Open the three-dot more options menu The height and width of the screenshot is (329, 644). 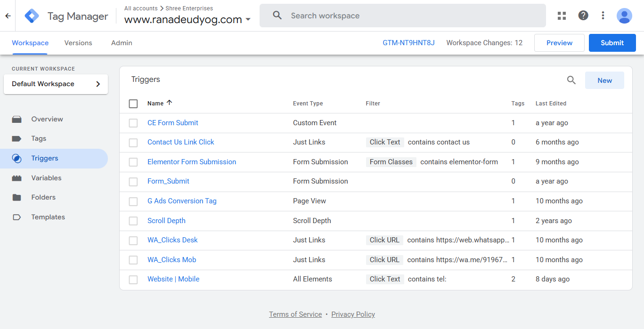click(603, 16)
